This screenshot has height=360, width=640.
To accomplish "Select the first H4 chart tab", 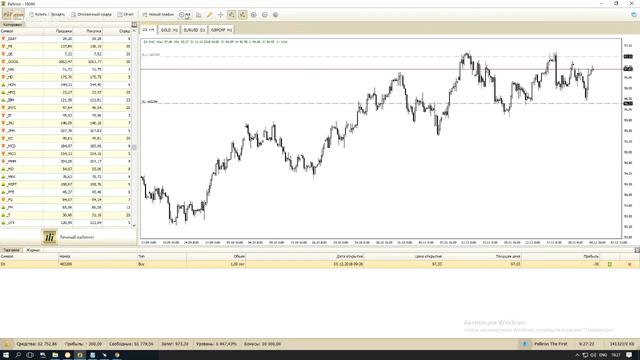I will 149,30.
